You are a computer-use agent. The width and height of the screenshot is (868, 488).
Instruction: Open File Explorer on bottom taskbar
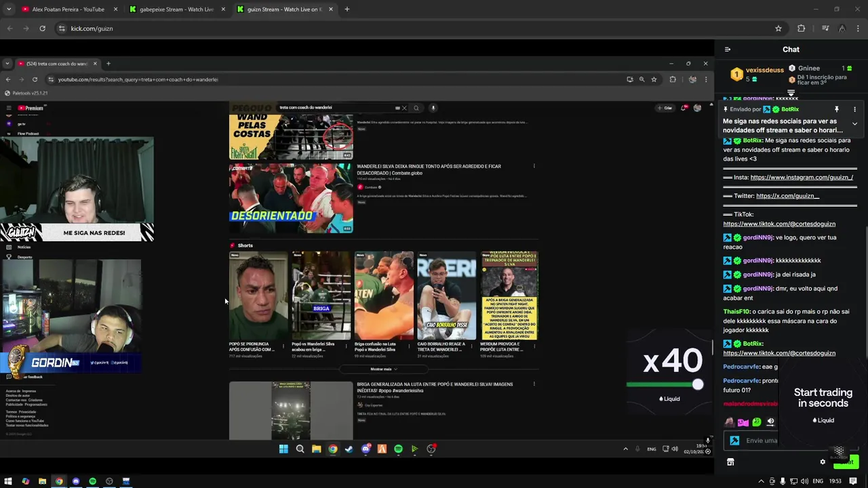point(42,481)
